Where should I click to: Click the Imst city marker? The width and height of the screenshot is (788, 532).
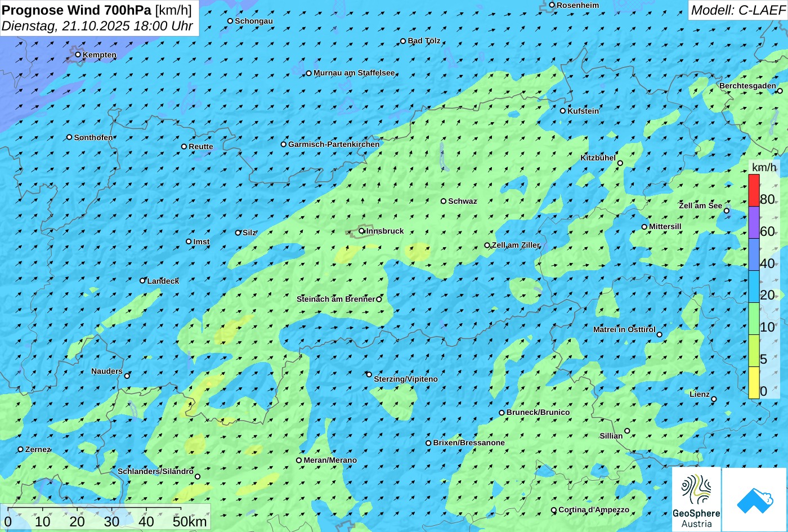189,242
